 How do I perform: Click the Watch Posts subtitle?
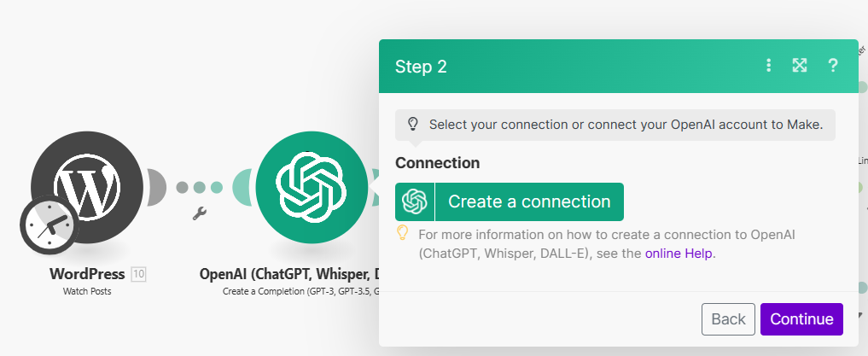87,291
